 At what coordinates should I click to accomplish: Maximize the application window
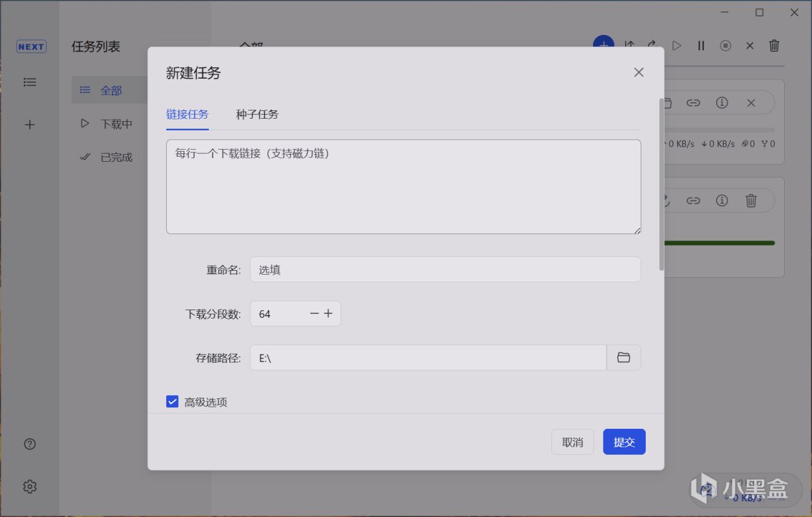click(x=759, y=12)
